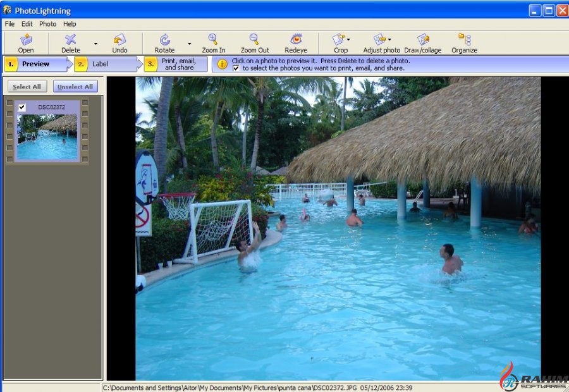The height and width of the screenshot is (392, 569).
Task: Open the Photo menu
Action: point(47,24)
